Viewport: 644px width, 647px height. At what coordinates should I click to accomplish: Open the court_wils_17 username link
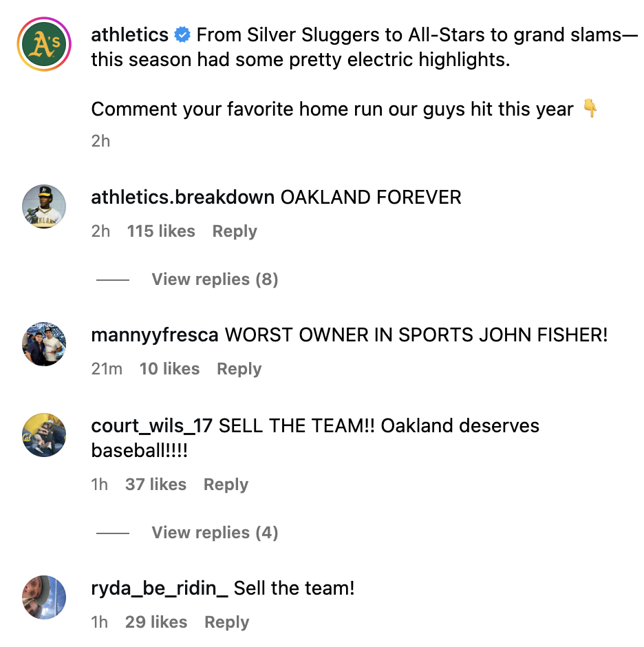tap(152, 426)
